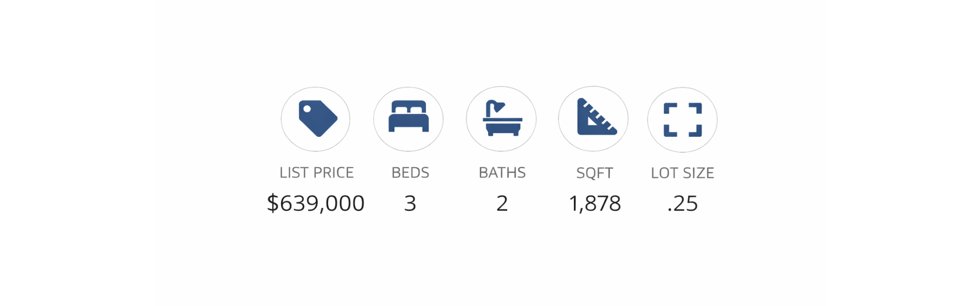Screen dimensions: 980x306
Task: Click the beds count value 3
Action: coord(410,204)
